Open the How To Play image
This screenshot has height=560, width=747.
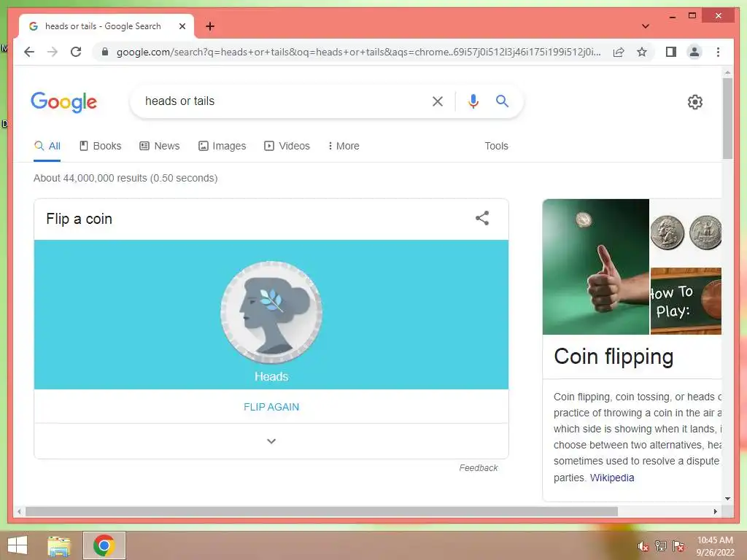(686, 301)
